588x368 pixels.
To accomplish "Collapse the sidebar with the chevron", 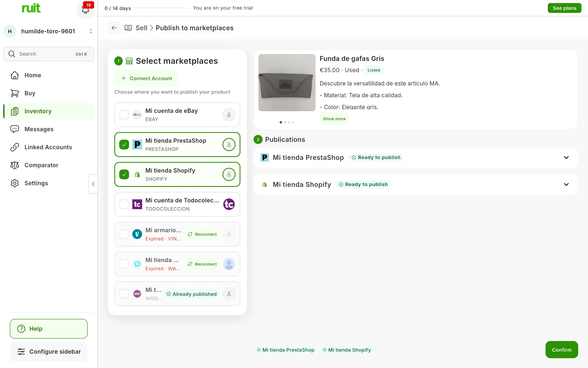I will (x=93, y=184).
